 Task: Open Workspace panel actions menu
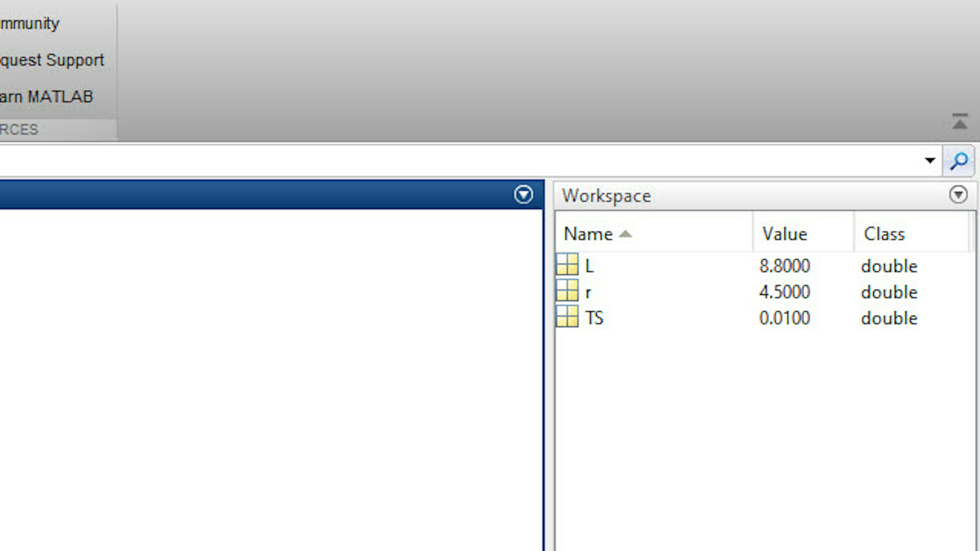(x=958, y=195)
